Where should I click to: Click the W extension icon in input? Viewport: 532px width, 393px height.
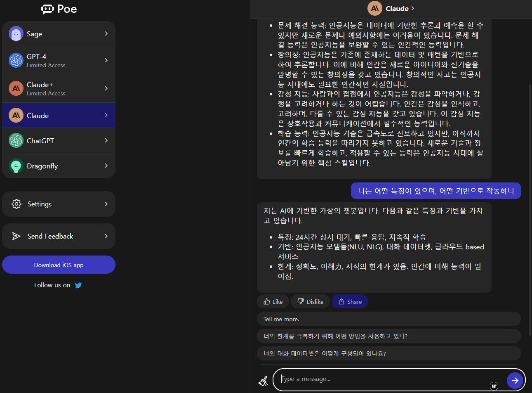494,386
